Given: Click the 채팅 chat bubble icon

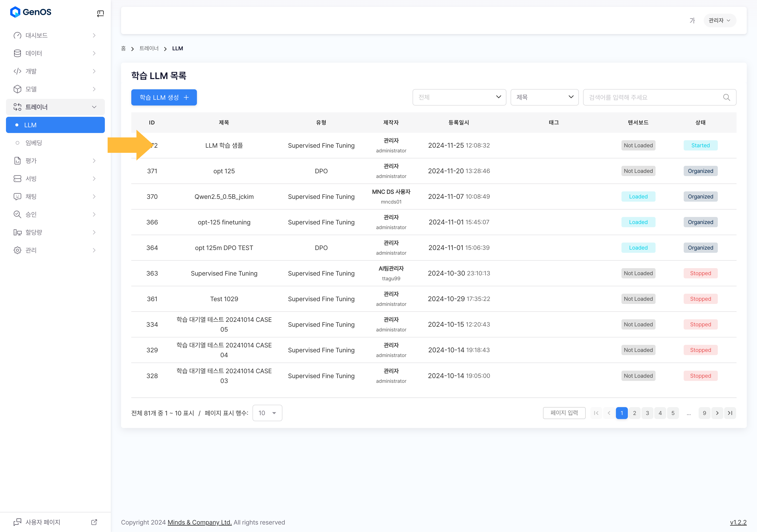Looking at the screenshot, I should click(x=17, y=197).
